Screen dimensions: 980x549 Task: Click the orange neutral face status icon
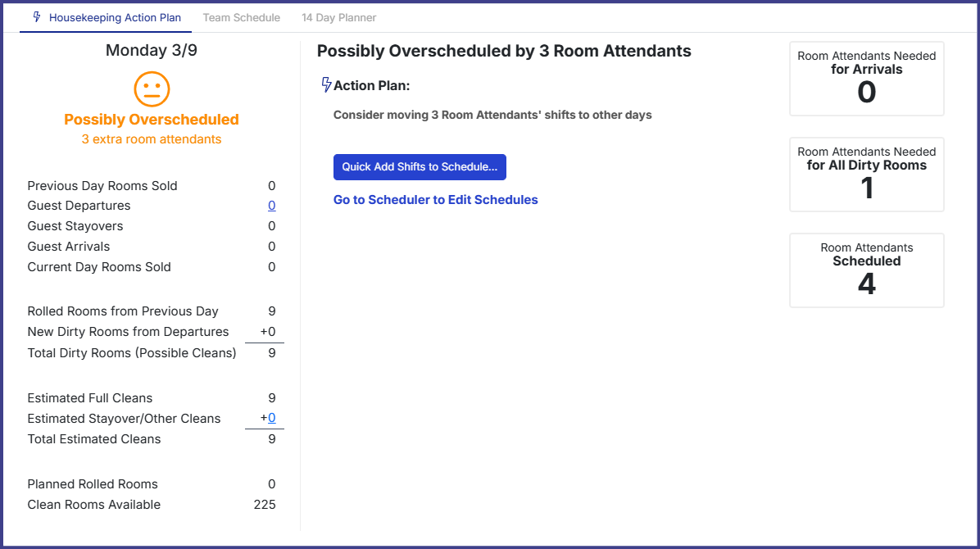pos(152,89)
